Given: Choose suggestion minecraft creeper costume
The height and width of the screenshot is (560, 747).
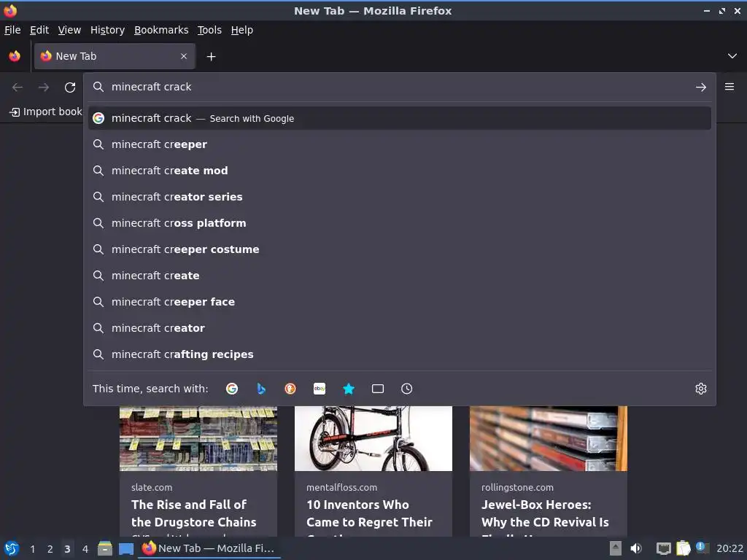Looking at the screenshot, I should coord(399,249).
